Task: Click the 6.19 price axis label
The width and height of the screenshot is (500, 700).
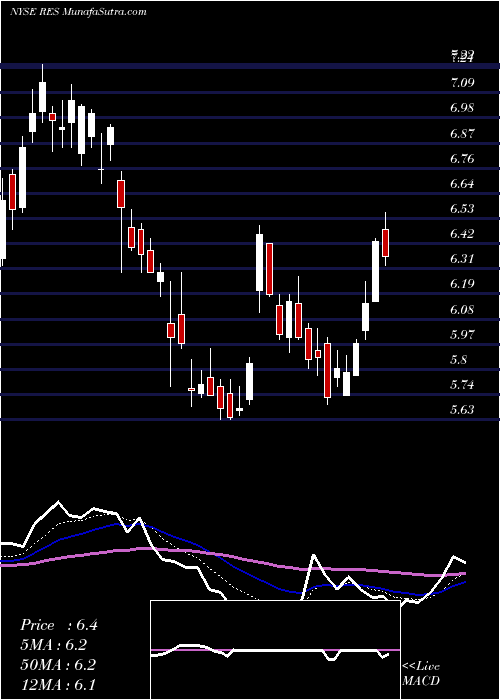Action: (x=462, y=284)
